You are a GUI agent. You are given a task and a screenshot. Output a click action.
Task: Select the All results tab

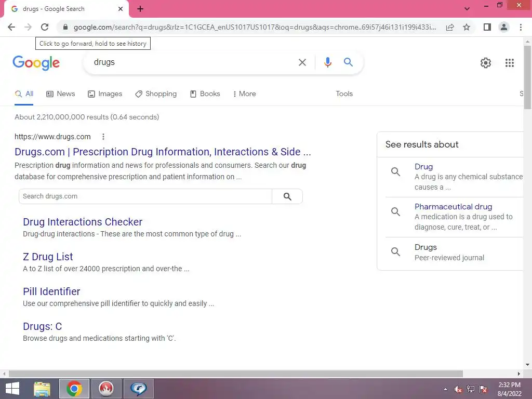24,94
